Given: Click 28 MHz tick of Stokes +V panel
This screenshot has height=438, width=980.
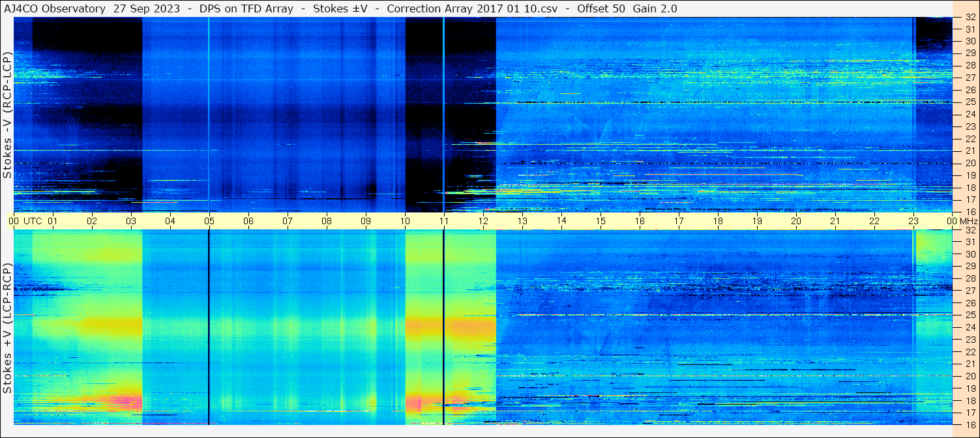Looking at the screenshot, I should coord(970,279).
